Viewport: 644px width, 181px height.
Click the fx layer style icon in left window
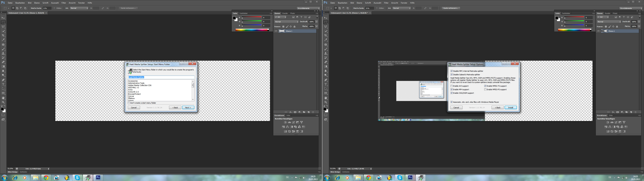pos(290,112)
